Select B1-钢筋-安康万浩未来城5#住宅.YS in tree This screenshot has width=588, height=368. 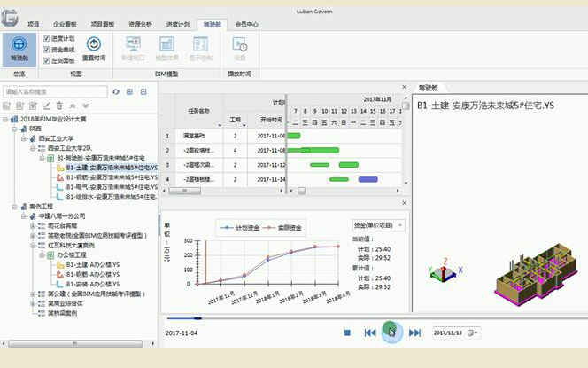112,177
